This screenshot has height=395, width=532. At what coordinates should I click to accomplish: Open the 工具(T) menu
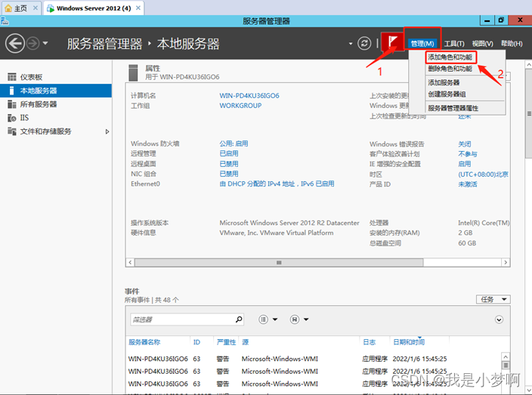pyautogui.click(x=454, y=43)
